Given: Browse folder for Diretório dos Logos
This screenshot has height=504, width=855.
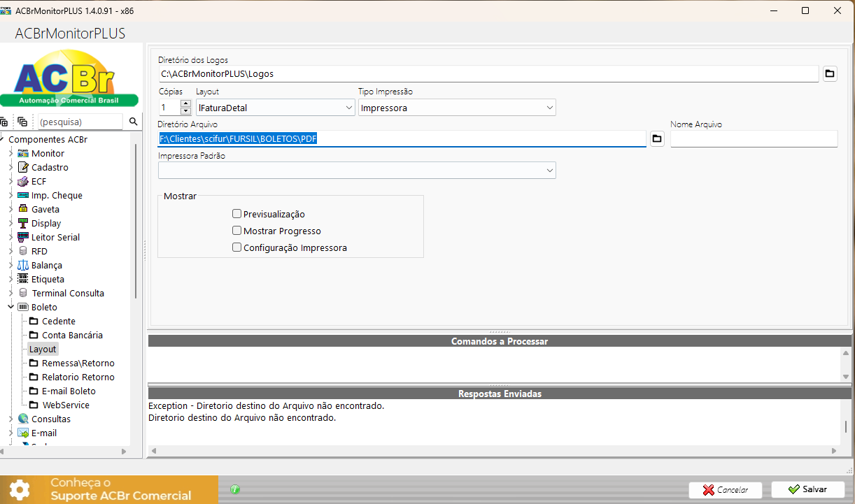Looking at the screenshot, I should click(830, 73).
